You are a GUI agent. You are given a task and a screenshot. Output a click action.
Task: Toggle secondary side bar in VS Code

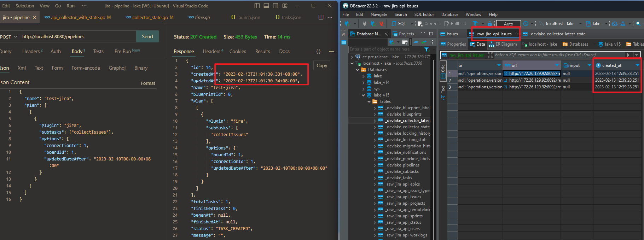[x=275, y=6]
